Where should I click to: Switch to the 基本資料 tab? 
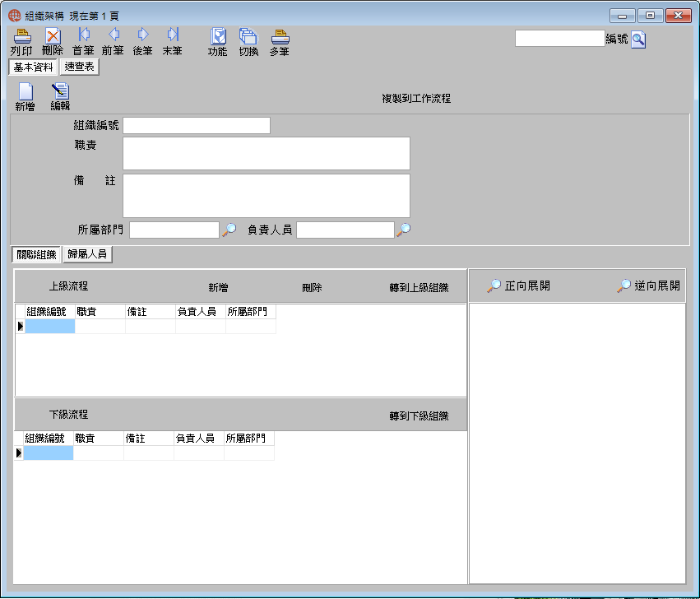point(33,67)
